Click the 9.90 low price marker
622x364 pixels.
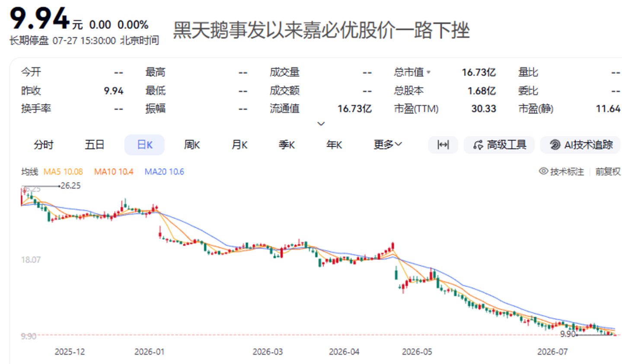click(x=568, y=334)
